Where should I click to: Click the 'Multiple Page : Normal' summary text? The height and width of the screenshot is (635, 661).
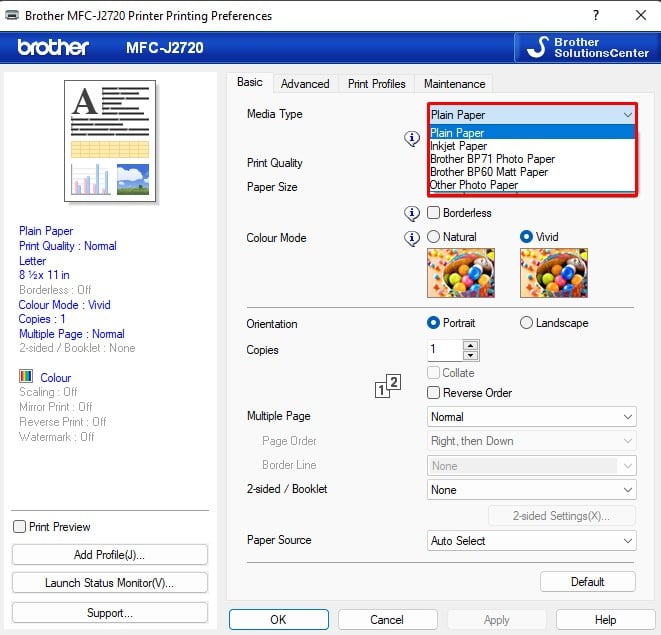(72, 334)
